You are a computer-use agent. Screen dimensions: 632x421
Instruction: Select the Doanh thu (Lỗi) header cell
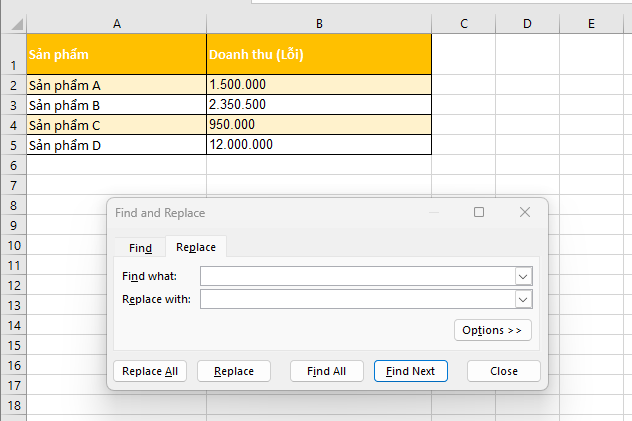319,54
